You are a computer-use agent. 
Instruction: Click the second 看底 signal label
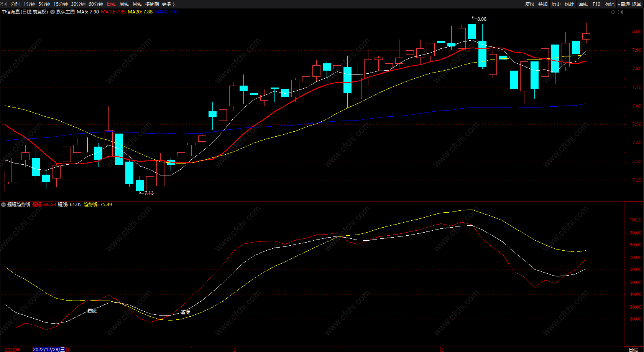pos(186,312)
